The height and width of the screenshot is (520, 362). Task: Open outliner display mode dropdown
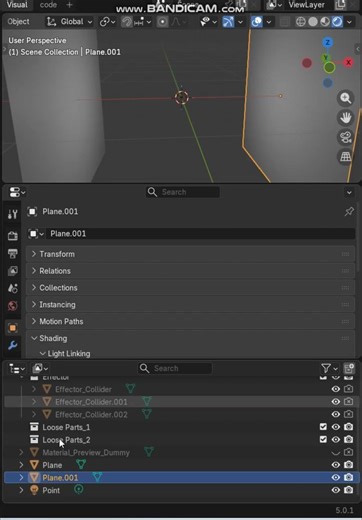tap(41, 368)
